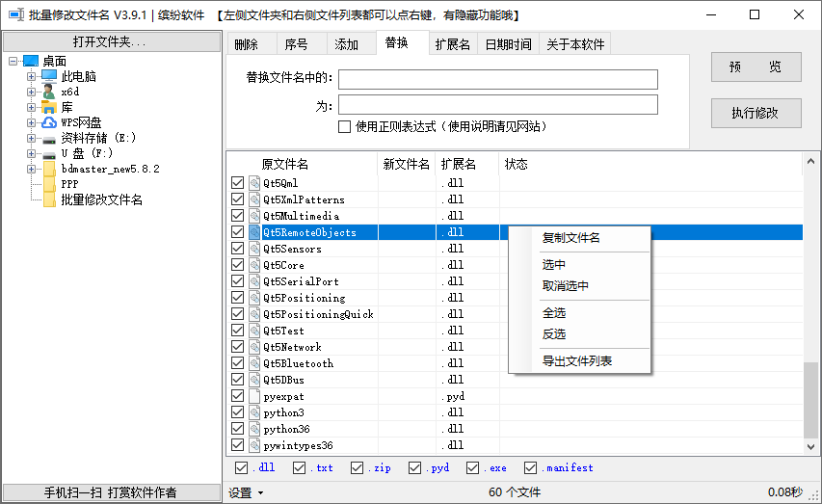Click the WPS网盘 cloud icon
Image resolution: width=822 pixels, height=504 pixels.
click(49, 122)
